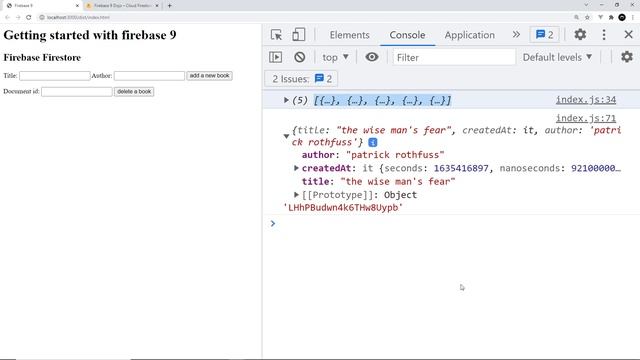Focus the console prompt line
This screenshot has width=640, height=360.
[x=451, y=224]
